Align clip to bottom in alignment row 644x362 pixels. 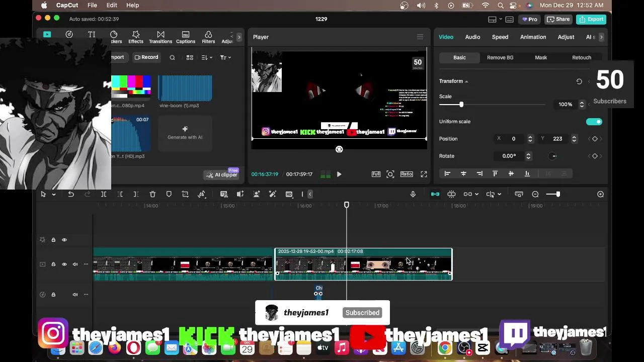[x=527, y=173]
